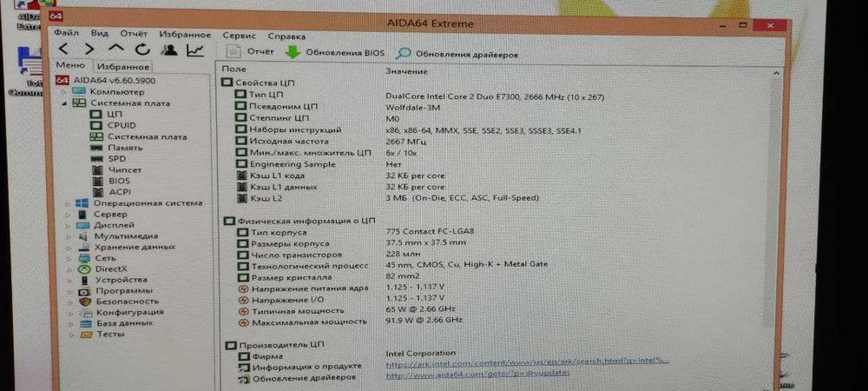Expand the Сеть tree node
This screenshot has height=391, width=868.
pyautogui.click(x=68, y=258)
